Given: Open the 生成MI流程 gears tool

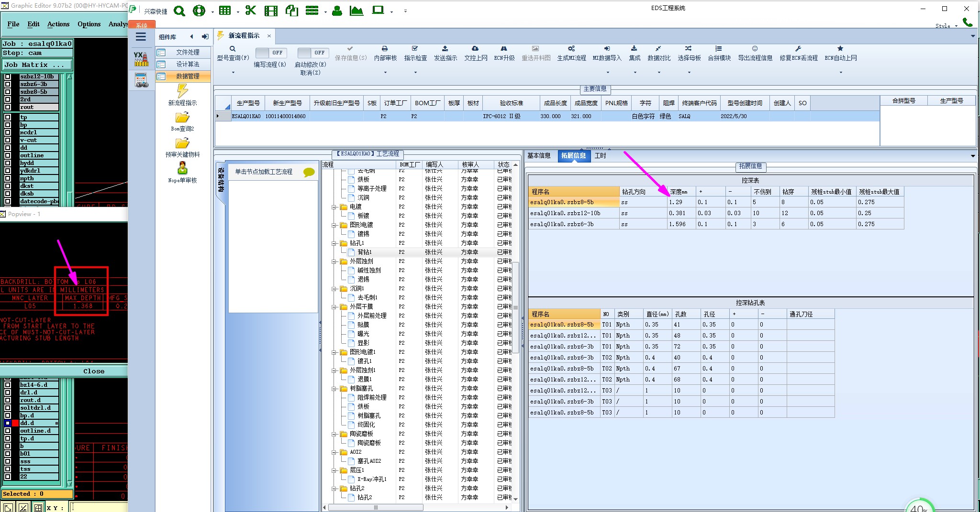Looking at the screenshot, I should pos(571,49).
